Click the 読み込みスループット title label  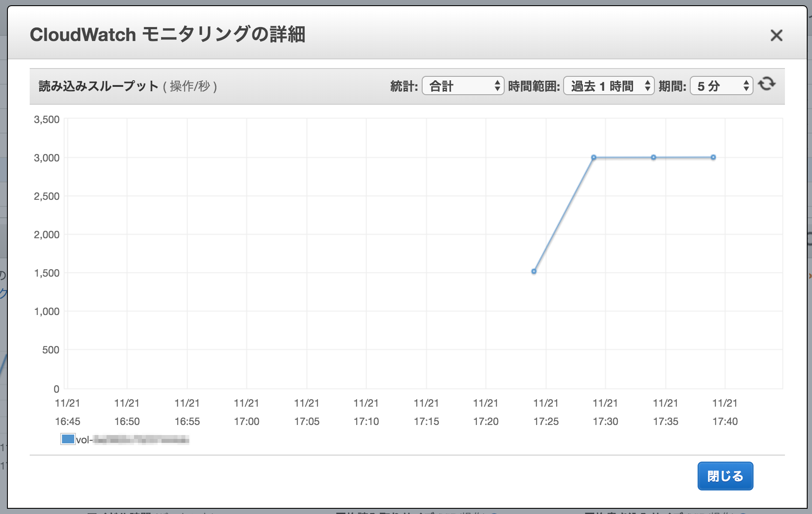pos(98,86)
